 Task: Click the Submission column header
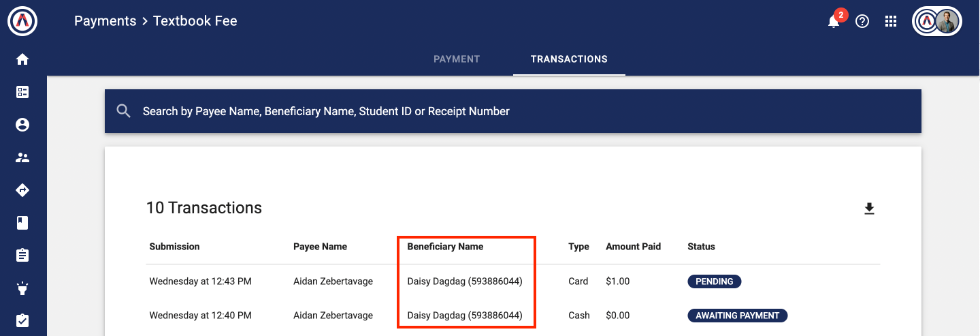(x=174, y=247)
